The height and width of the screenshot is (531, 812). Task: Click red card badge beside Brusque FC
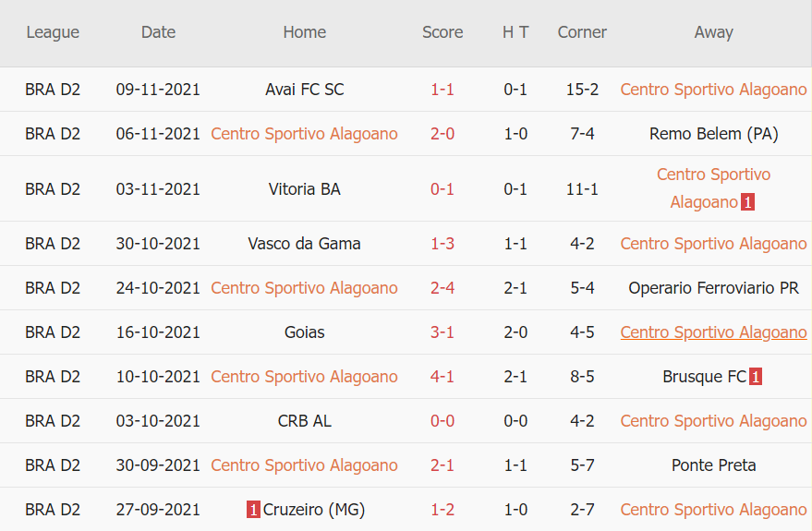pyautogui.click(x=756, y=377)
